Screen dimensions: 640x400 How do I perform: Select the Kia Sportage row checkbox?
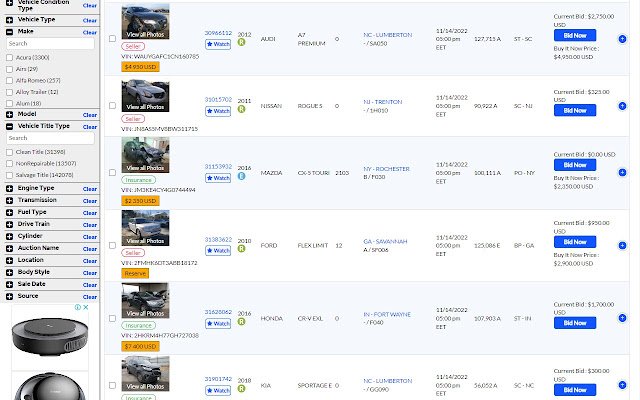point(112,385)
